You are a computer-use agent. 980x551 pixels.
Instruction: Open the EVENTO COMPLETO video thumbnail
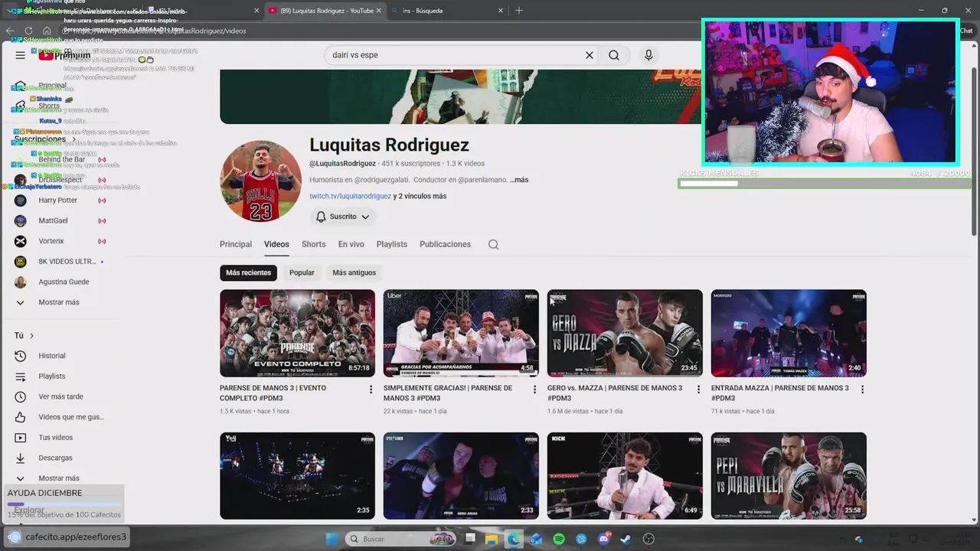click(297, 333)
